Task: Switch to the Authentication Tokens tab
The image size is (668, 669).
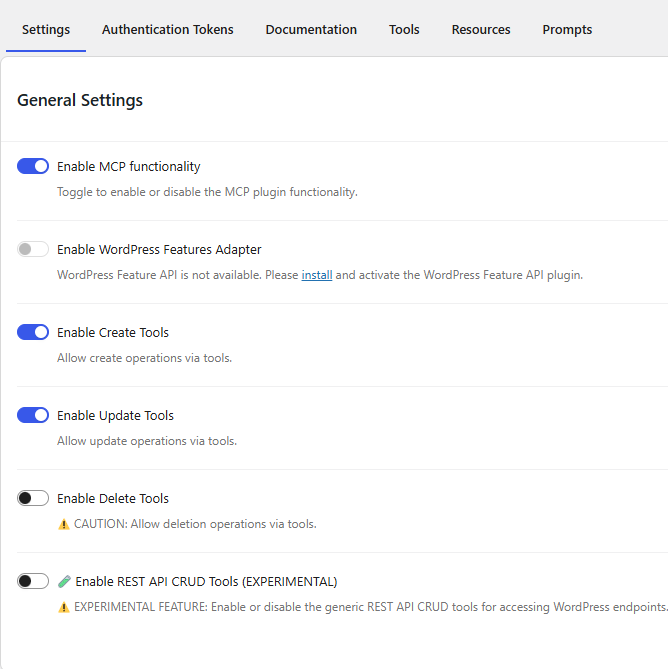Action: [168, 30]
